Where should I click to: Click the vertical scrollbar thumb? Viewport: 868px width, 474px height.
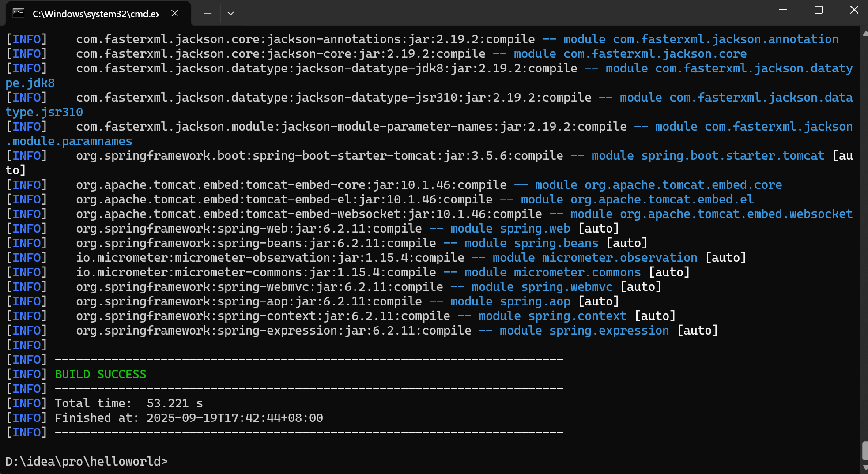tap(864, 451)
